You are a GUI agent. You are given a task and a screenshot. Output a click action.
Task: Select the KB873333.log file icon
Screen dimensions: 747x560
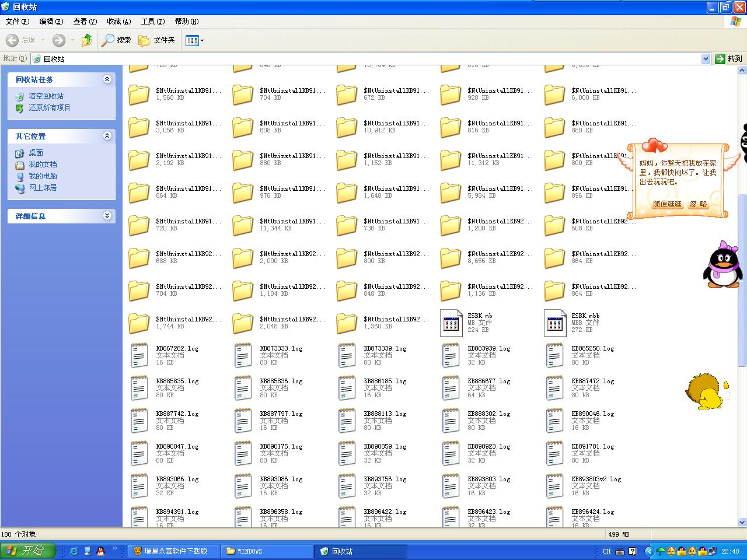(243, 356)
